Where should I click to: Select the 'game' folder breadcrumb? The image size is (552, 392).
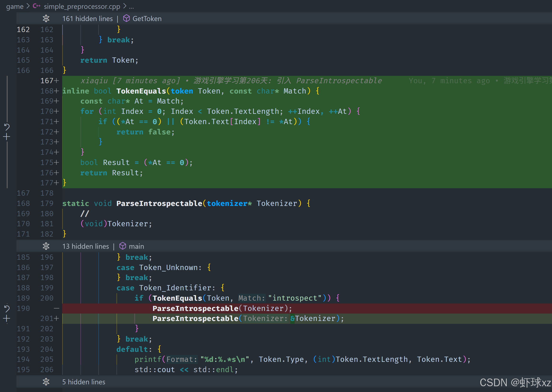click(15, 6)
